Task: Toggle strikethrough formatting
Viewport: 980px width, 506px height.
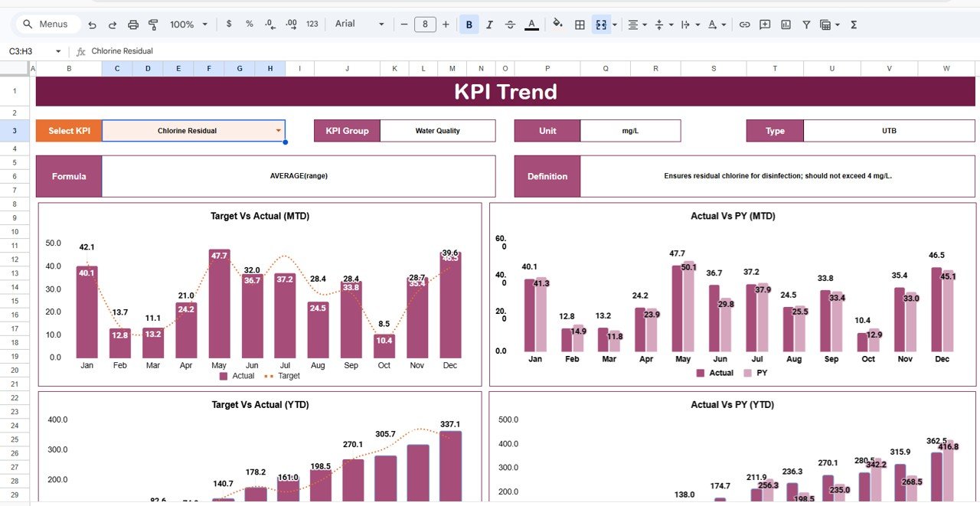Action: [510, 24]
